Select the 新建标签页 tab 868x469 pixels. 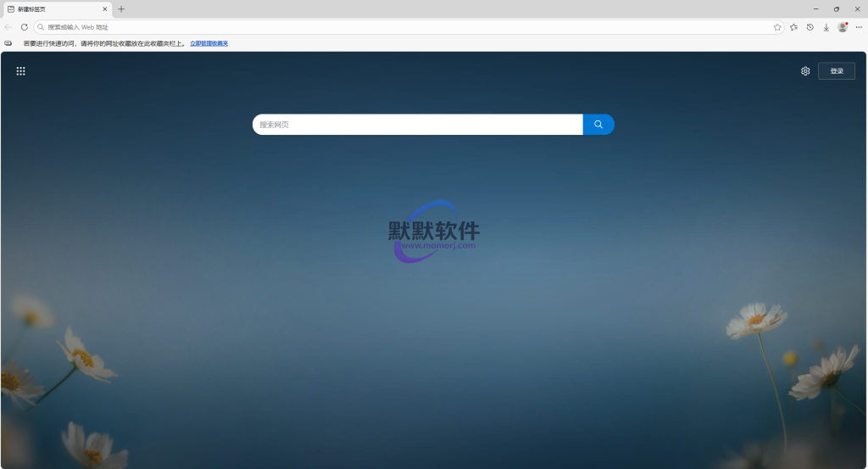coord(51,9)
